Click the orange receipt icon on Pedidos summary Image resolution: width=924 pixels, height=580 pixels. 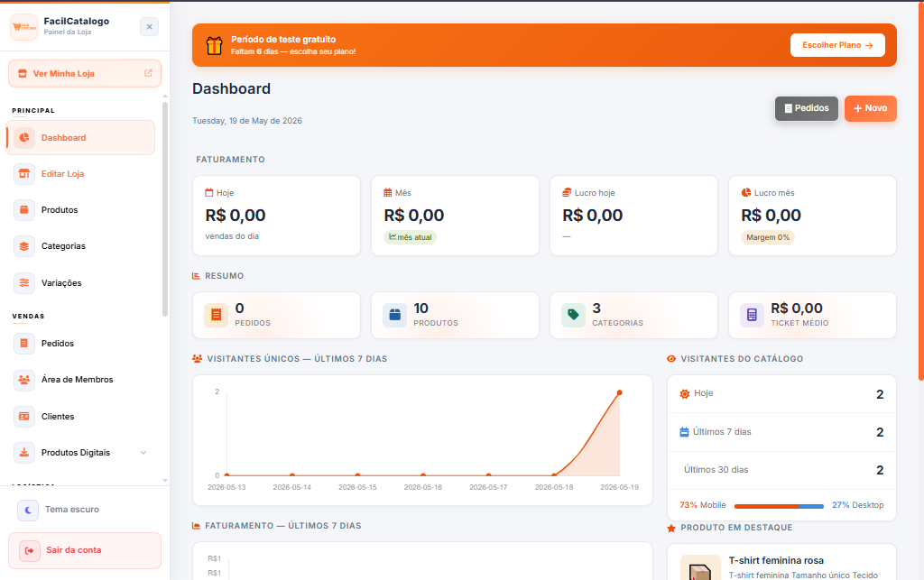coord(217,315)
